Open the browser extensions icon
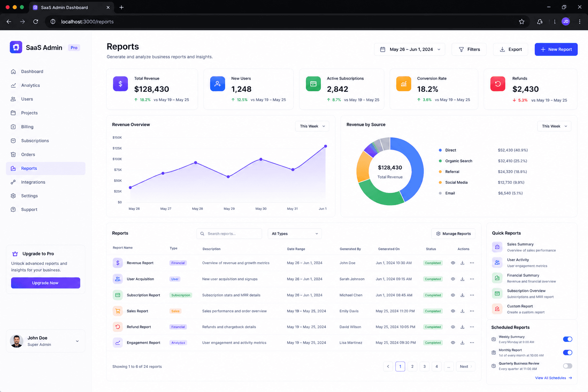 [540, 22]
